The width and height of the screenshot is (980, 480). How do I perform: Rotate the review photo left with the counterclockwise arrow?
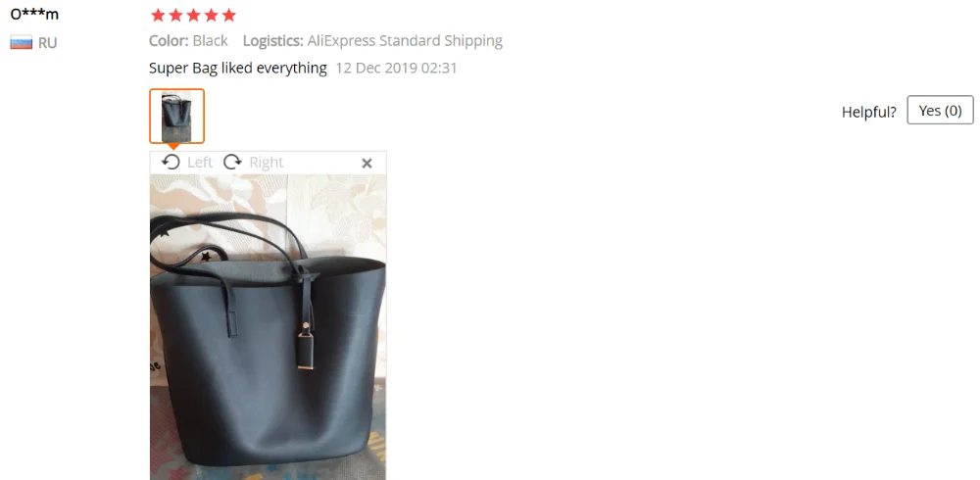[x=171, y=163]
